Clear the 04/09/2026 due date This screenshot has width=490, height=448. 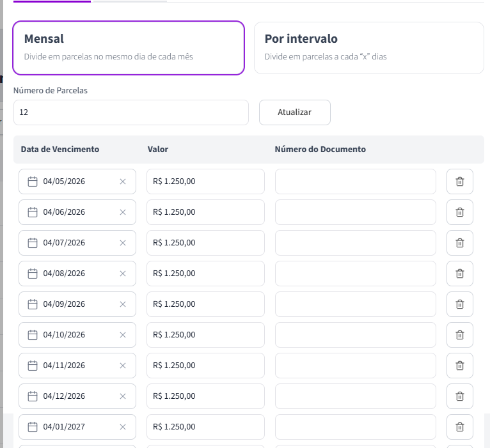(123, 304)
